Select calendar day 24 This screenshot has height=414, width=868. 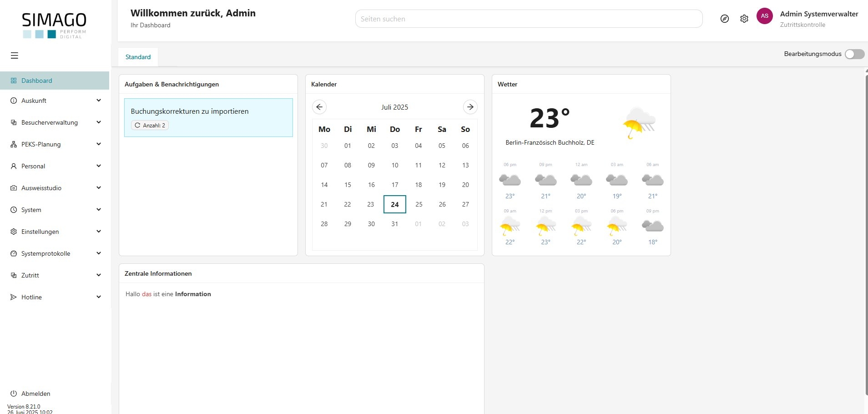(395, 204)
